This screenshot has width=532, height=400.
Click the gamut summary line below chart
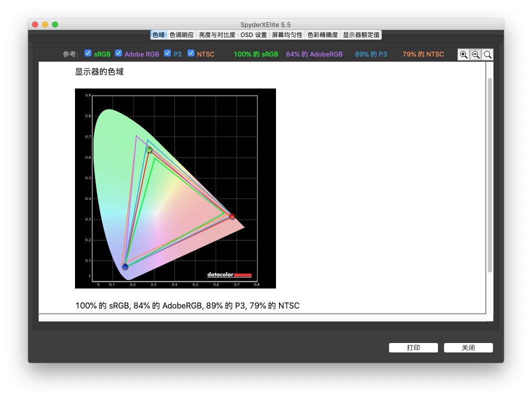[x=187, y=305]
